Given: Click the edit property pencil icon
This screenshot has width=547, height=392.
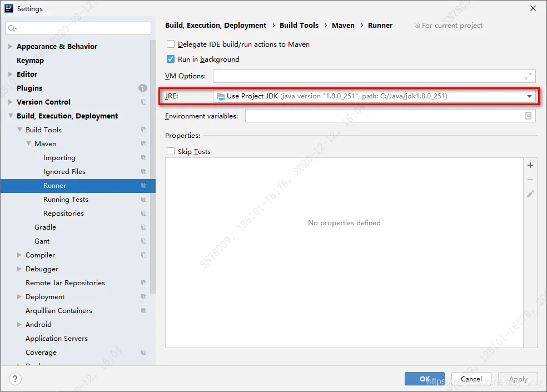Looking at the screenshot, I should pos(530,193).
